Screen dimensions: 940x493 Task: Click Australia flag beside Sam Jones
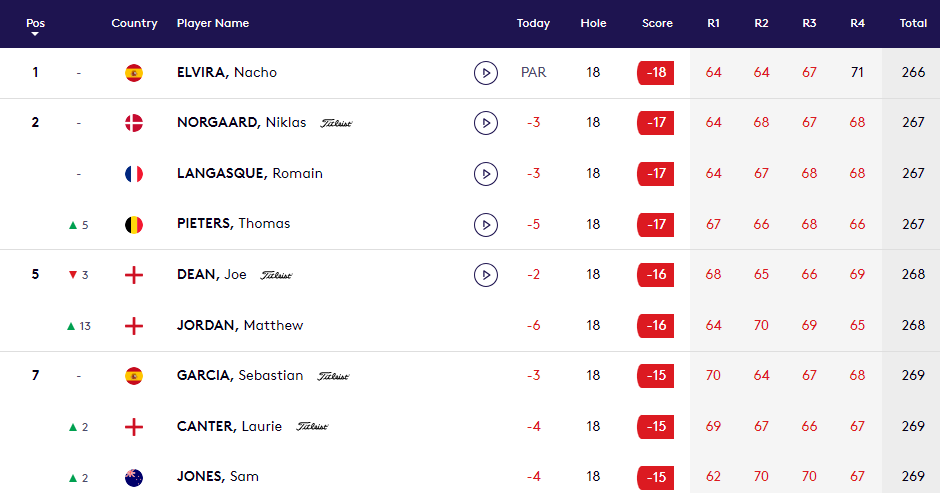pos(134,477)
